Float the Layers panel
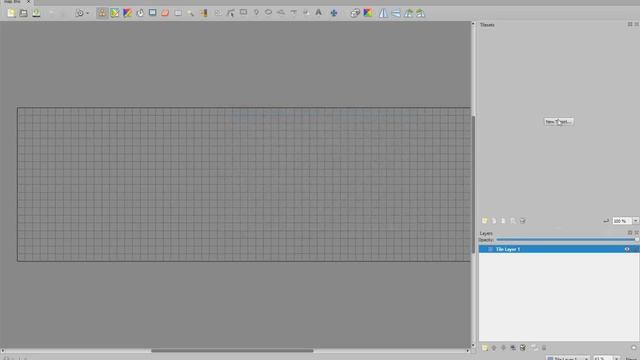640x360 pixels. (x=630, y=233)
